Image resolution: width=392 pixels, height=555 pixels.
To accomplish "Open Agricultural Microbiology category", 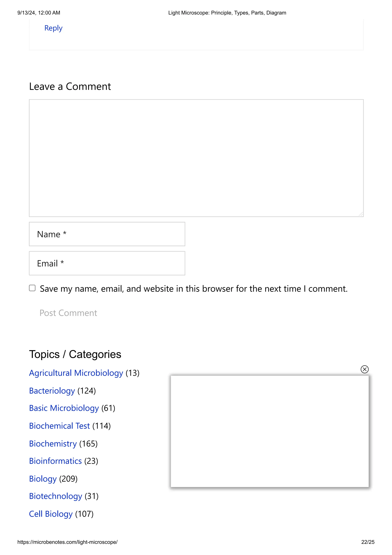I will point(76,373).
